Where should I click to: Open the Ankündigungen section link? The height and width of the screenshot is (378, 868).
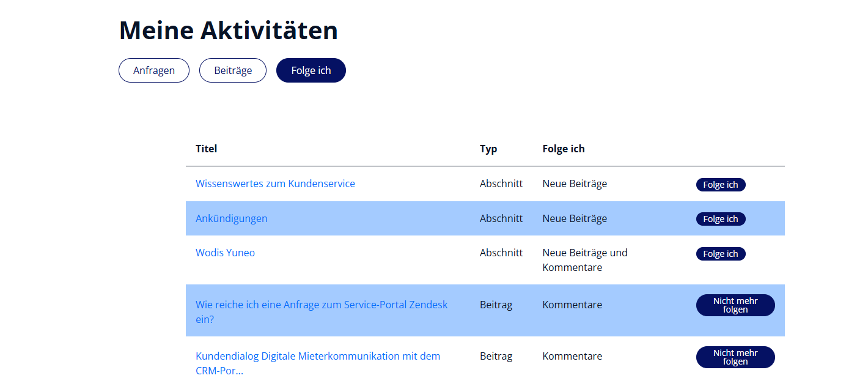click(231, 218)
